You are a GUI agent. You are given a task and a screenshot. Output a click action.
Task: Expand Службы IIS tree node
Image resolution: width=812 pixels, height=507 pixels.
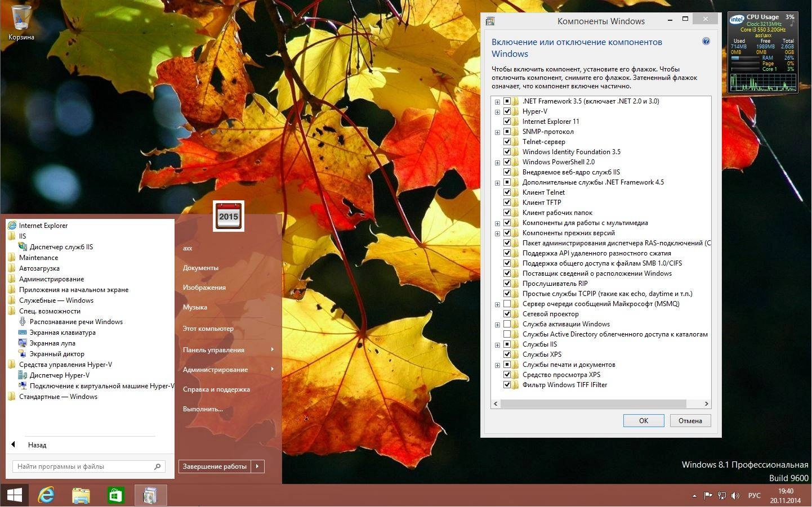tap(497, 345)
